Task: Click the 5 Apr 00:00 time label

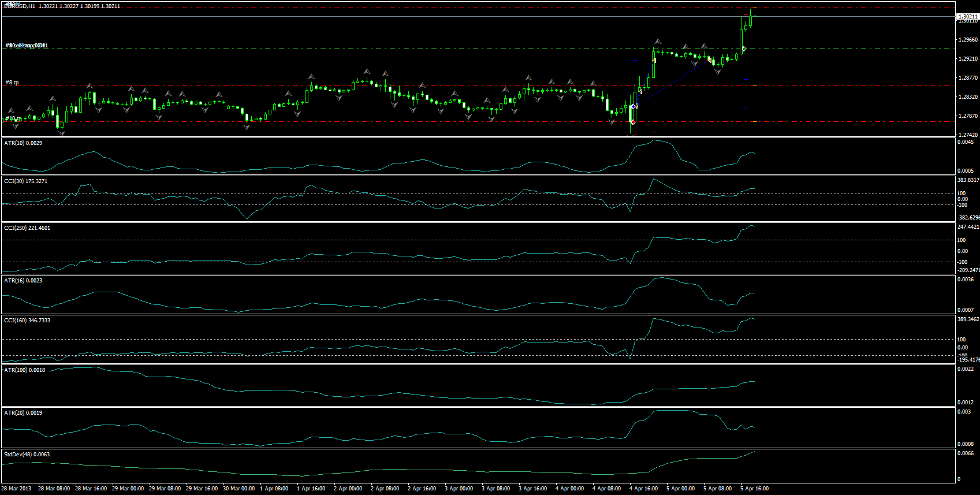Action: tap(681, 489)
